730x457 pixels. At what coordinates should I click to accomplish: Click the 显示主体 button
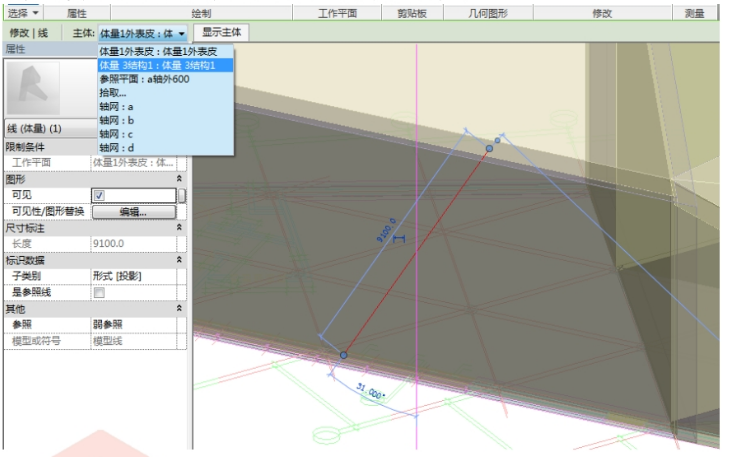point(221,33)
